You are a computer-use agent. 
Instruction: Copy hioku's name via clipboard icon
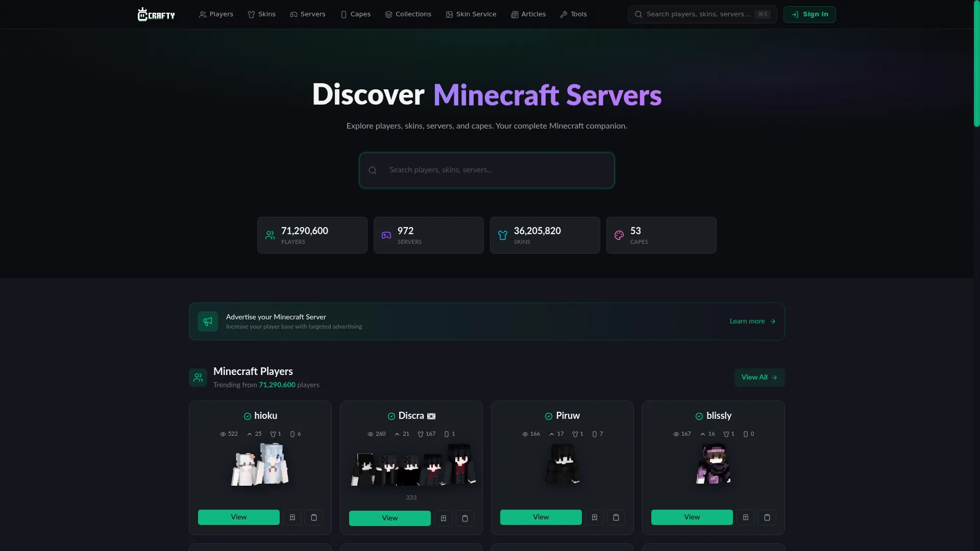[x=314, y=517]
